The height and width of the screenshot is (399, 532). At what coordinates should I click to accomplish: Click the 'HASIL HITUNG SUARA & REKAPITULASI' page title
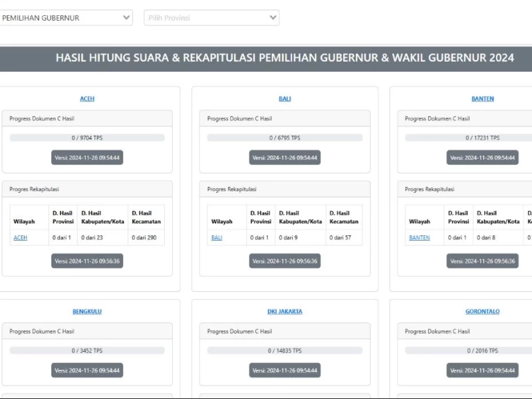click(285, 58)
